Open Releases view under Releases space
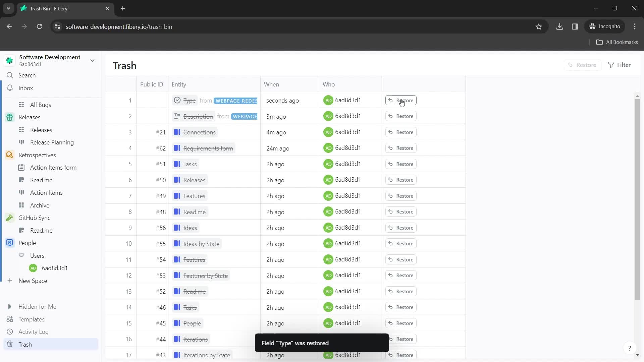Screen dimensions: 644x362 [x=41, y=130]
